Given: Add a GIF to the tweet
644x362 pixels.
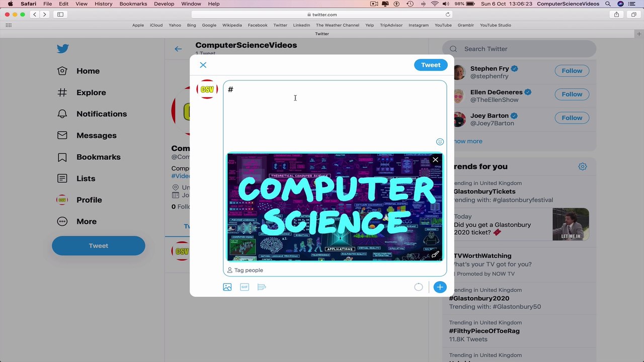Looking at the screenshot, I should 245,287.
